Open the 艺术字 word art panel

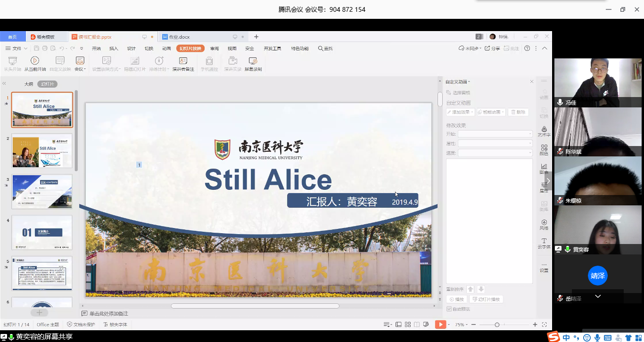point(544,131)
